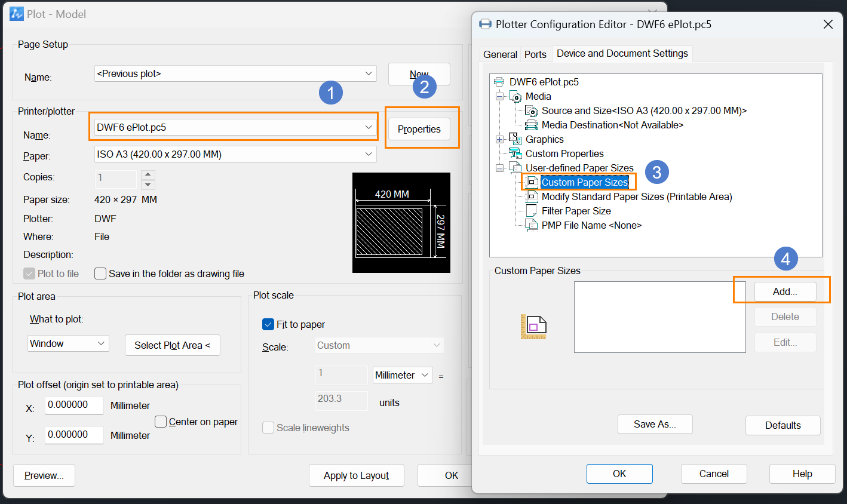Viewport: 847px width, 504px height.
Task: Click the User-defined Paper Sizes node icon
Action: 515,168
